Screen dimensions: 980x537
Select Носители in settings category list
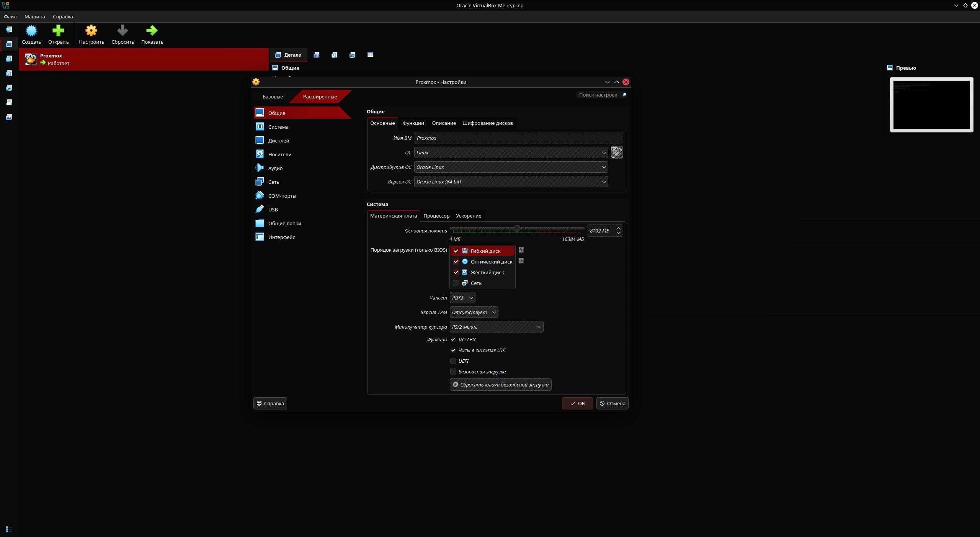point(302,154)
